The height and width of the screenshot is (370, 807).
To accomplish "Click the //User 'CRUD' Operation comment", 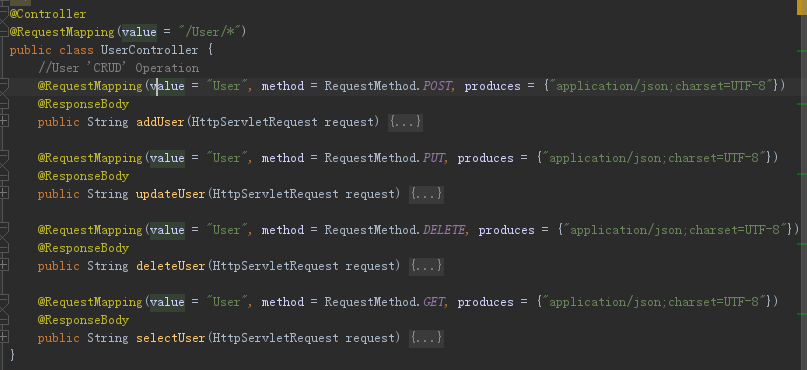I will [118, 68].
